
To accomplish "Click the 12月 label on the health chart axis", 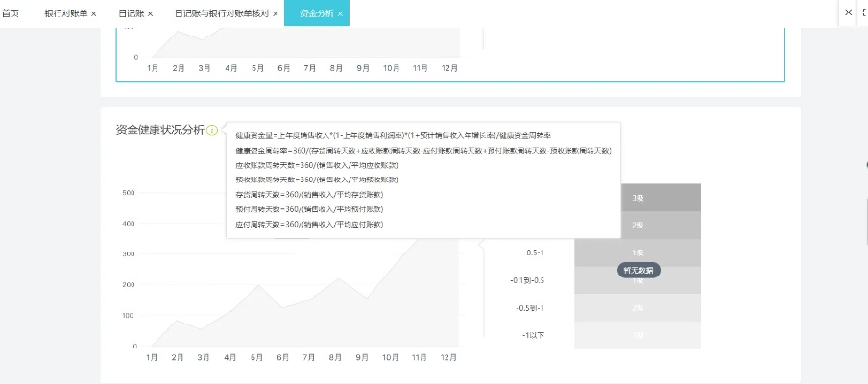I will click(x=448, y=357).
